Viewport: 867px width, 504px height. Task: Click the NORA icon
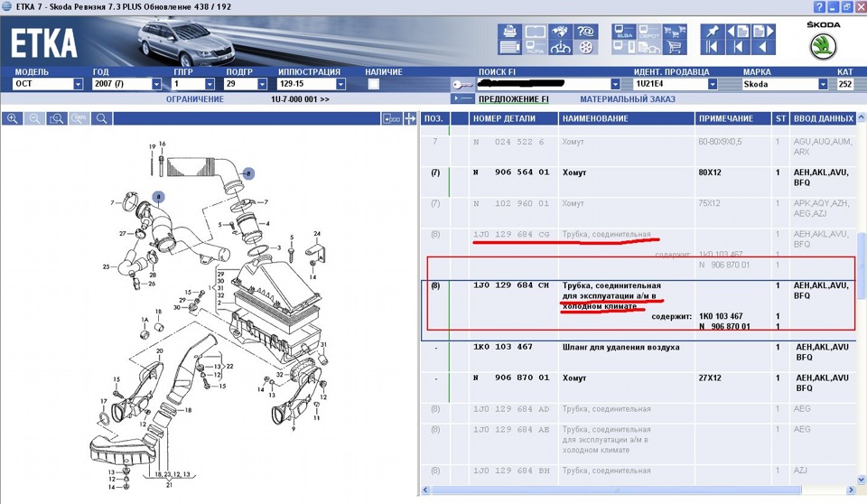pos(535,48)
